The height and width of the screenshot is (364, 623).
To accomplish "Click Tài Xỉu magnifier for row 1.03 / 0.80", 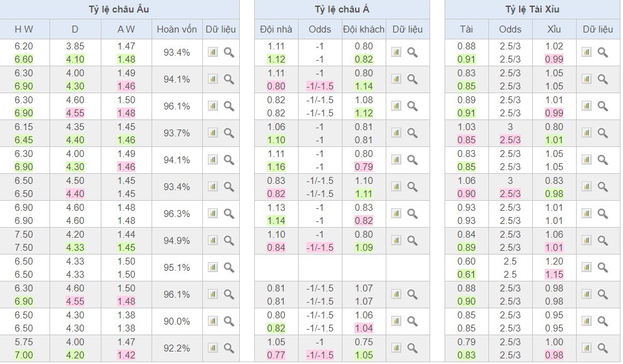I will tap(603, 133).
